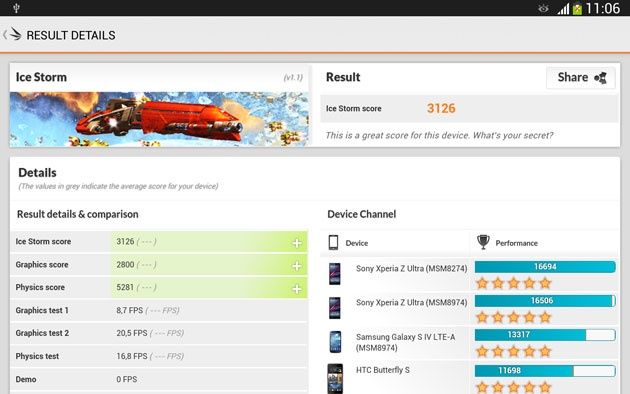Viewport: 630px width, 394px height.
Task: Click the Result details & comparison heading
Action: 78,214
